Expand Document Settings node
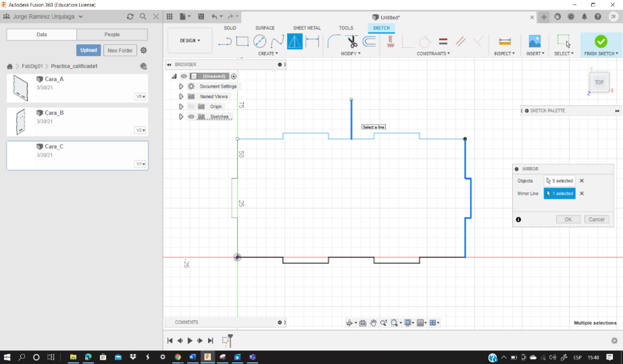 (181, 86)
